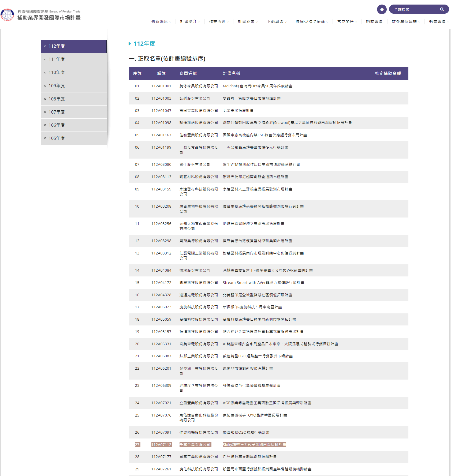Screen dimensions: 451x476
Task: Click project number 112A03080
Action: click(161, 164)
